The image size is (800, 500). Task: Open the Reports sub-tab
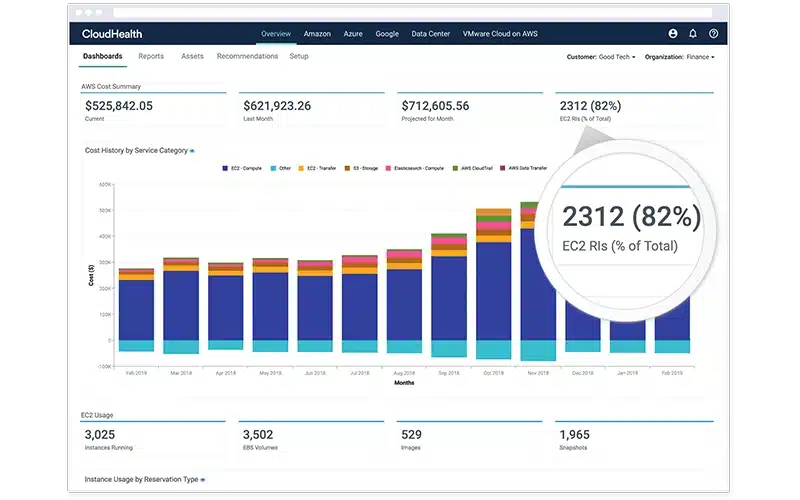coord(151,56)
